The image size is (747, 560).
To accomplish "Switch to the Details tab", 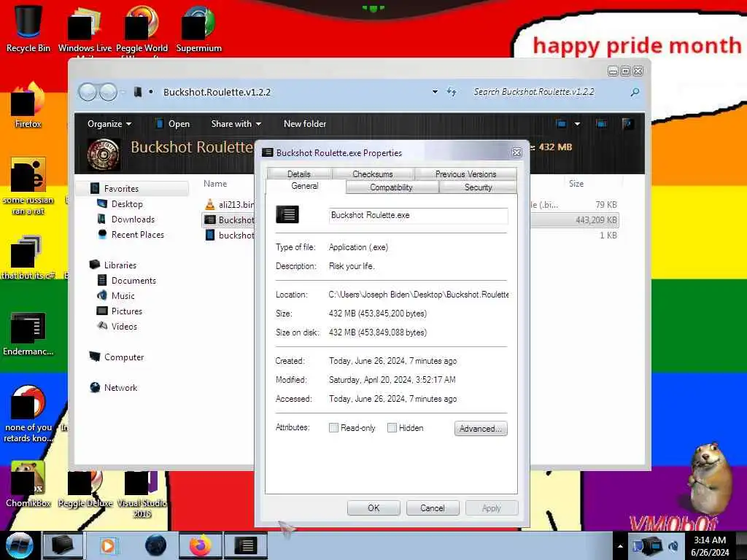I will tap(298, 174).
